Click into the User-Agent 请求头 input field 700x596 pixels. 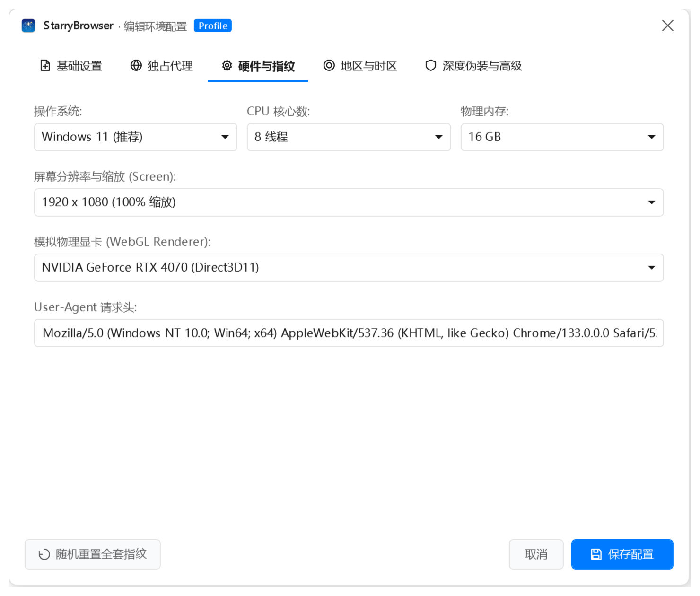tap(349, 333)
